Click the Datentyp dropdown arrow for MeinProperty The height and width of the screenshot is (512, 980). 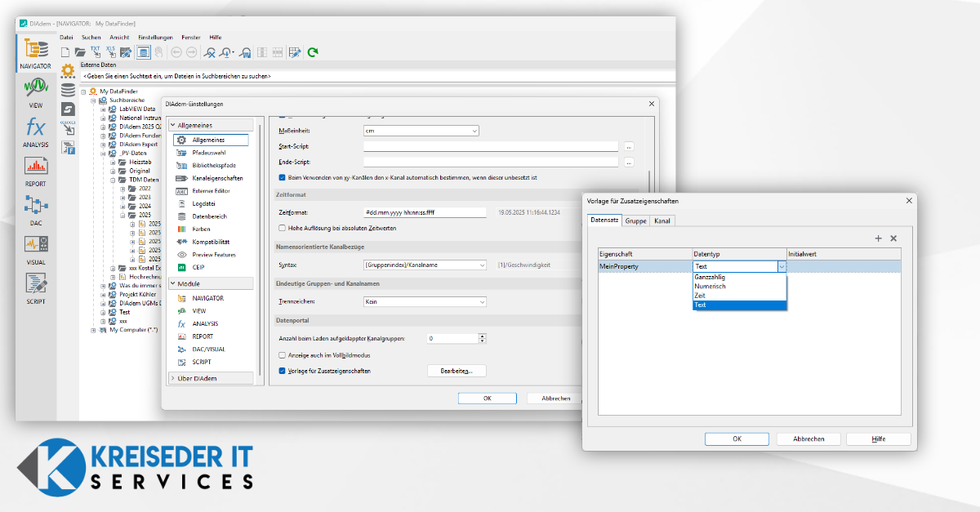coord(782,266)
